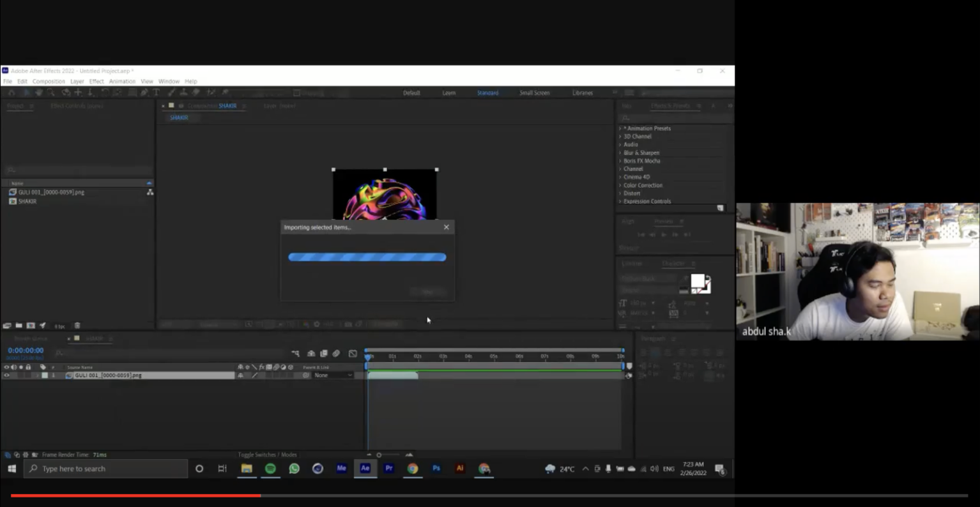Select the Puppet Pin tool
980x507 pixels.
point(225,93)
